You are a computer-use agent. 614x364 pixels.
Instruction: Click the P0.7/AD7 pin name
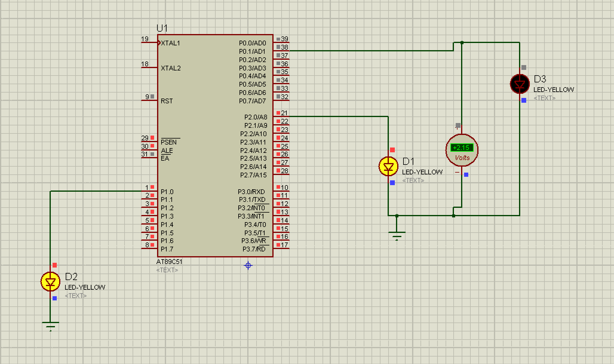click(x=252, y=101)
